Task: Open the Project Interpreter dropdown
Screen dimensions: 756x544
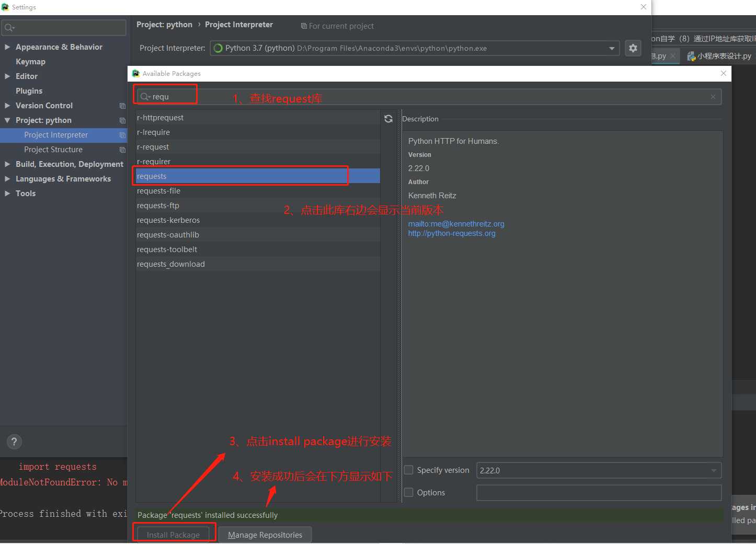Action: pyautogui.click(x=612, y=48)
